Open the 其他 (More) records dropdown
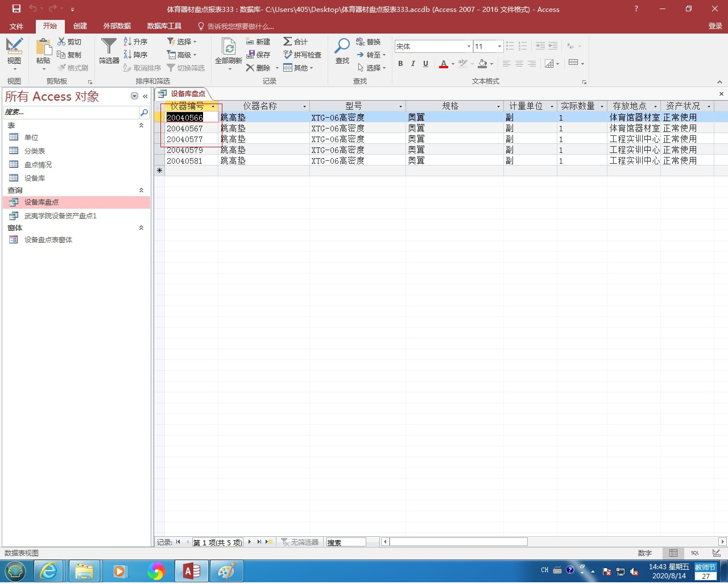 tap(299, 68)
